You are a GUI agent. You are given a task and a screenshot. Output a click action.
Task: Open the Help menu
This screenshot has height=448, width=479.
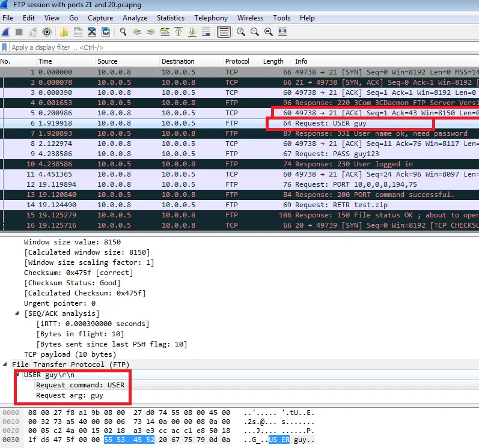point(307,18)
